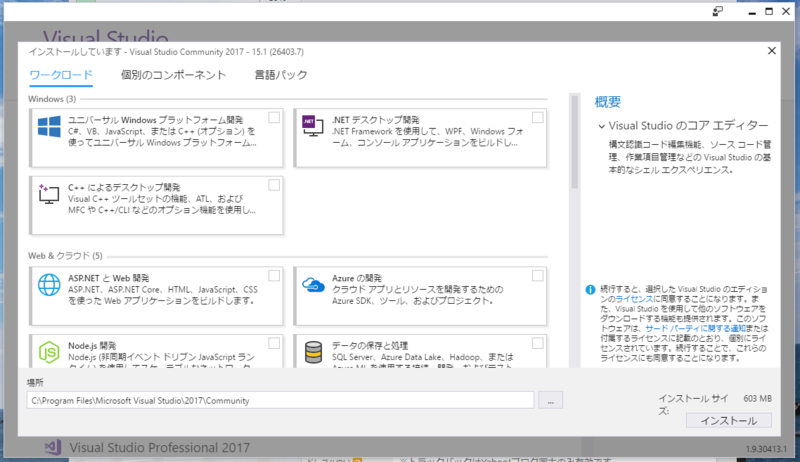Click the version number 1.9.30413.1 text
This screenshot has height=462, width=800.
766,449
